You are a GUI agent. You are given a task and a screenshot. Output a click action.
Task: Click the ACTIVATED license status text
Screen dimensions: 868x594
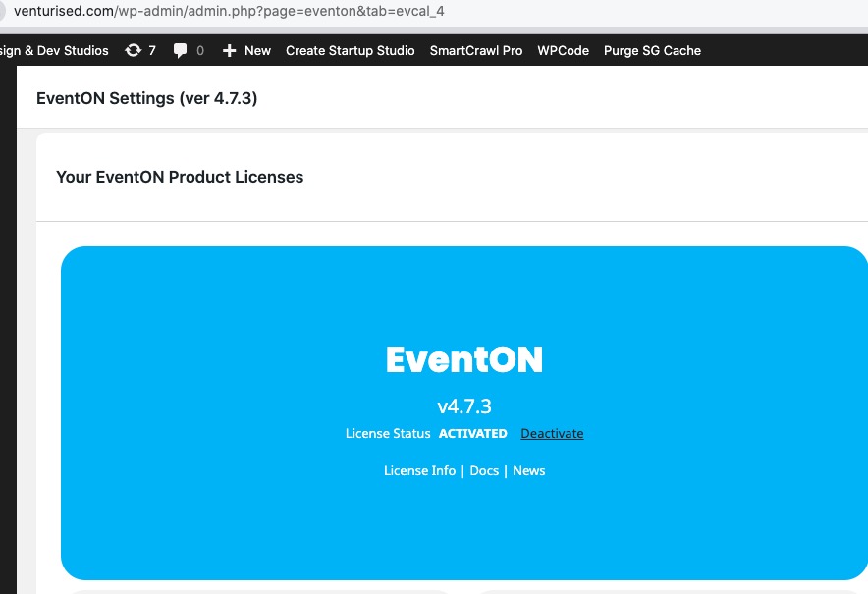(x=472, y=433)
